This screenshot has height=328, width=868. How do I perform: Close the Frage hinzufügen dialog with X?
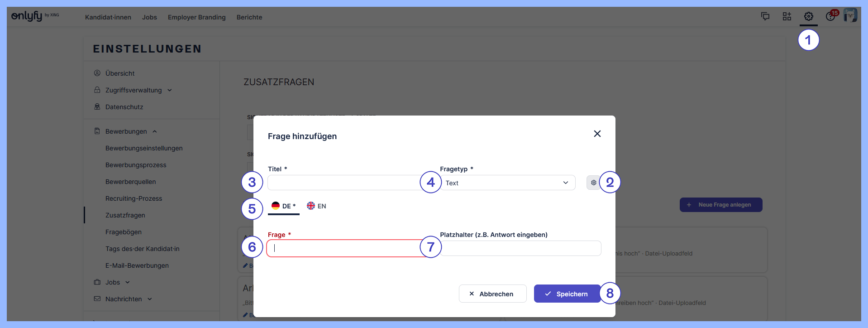coord(597,134)
